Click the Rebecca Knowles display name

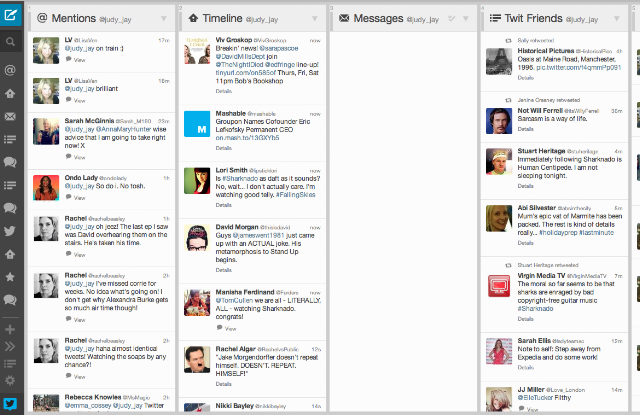(93, 397)
